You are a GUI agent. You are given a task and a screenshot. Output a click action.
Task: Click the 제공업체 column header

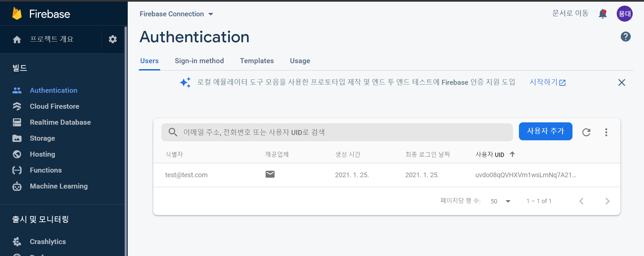pyautogui.click(x=277, y=154)
